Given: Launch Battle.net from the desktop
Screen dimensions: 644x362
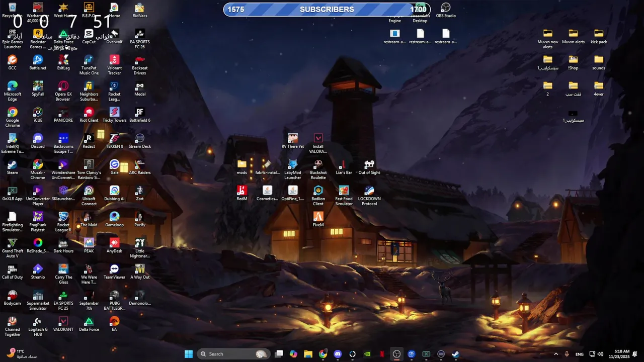Looking at the screenshot, I should coord(38,62).
